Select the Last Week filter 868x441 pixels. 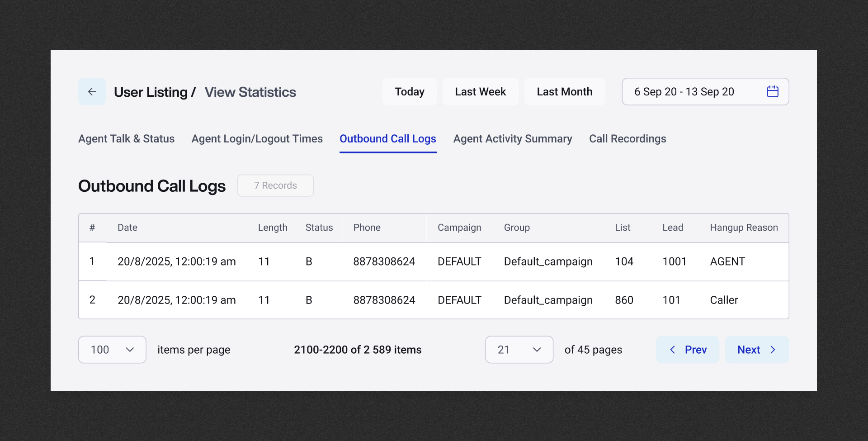pos(481,91)
